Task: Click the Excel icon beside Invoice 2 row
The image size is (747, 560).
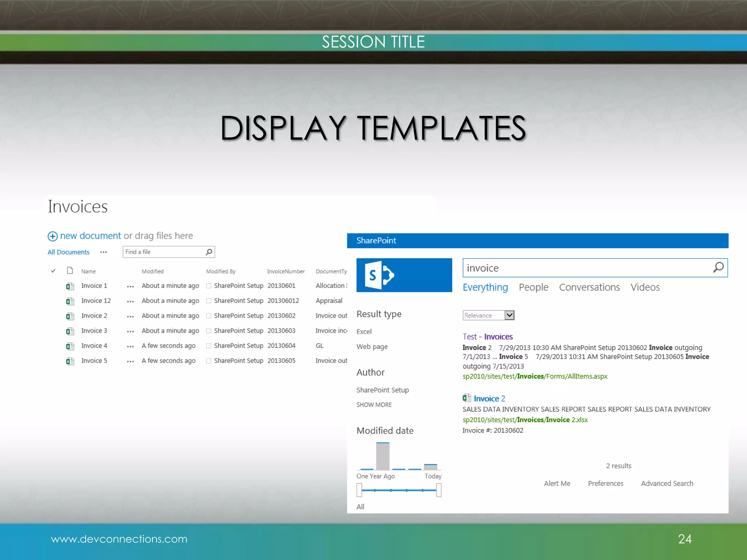Action: [x=70, y=316]
